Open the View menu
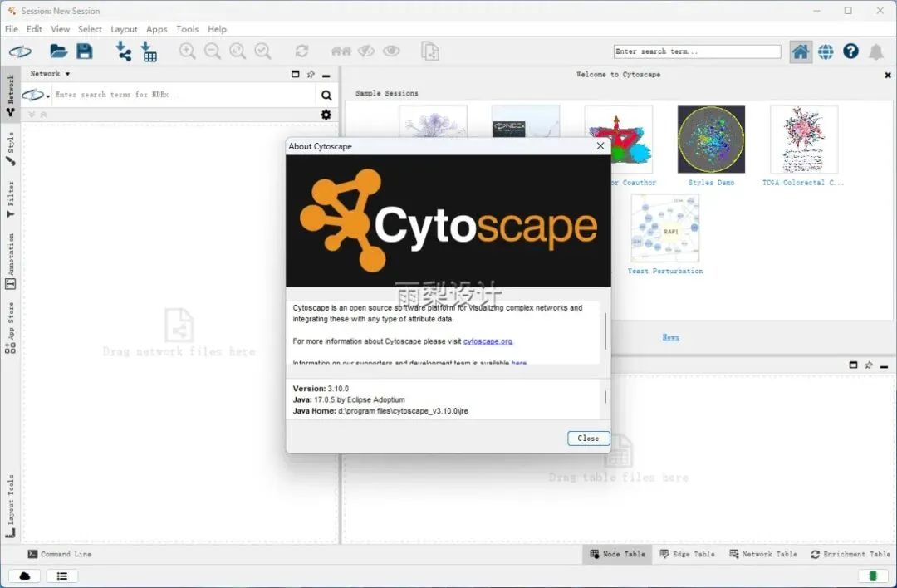Image resolution: width=897 pixels, height=588 pixels. [60, 29]
